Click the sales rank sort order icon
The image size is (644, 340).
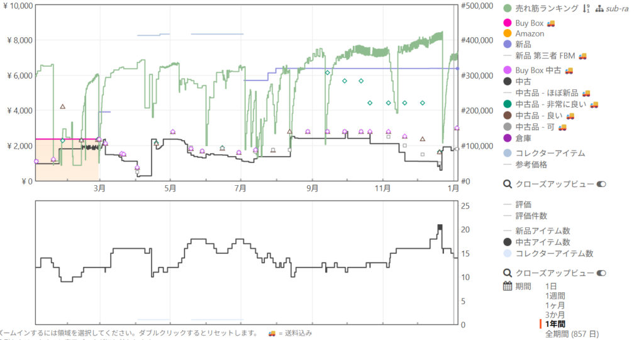[586, 9]
